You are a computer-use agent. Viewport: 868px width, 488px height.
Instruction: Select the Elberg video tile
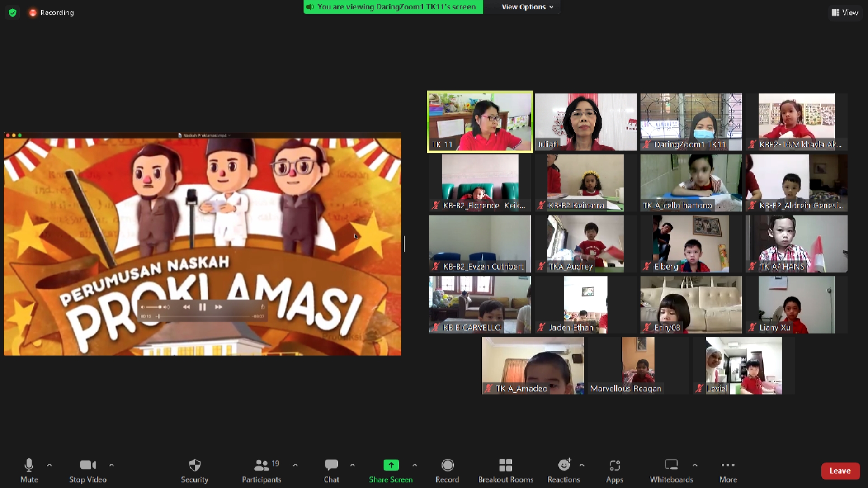(691, 244)
